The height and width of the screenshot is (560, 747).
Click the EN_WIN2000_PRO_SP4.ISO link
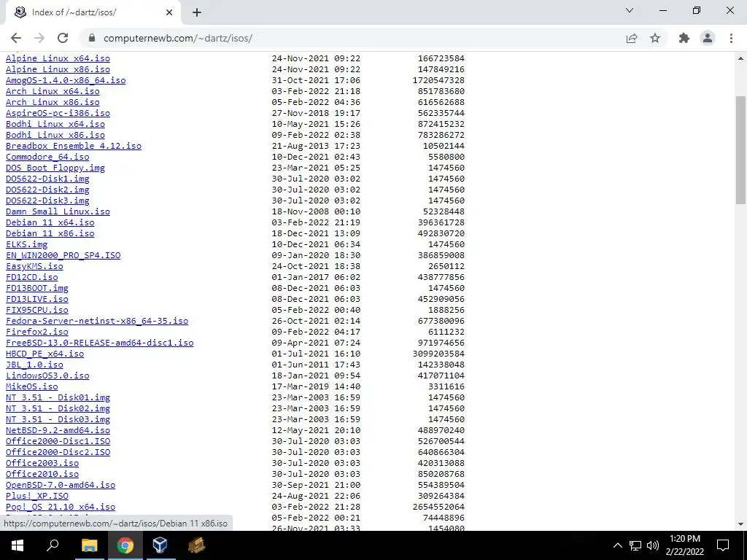point(63,255)
